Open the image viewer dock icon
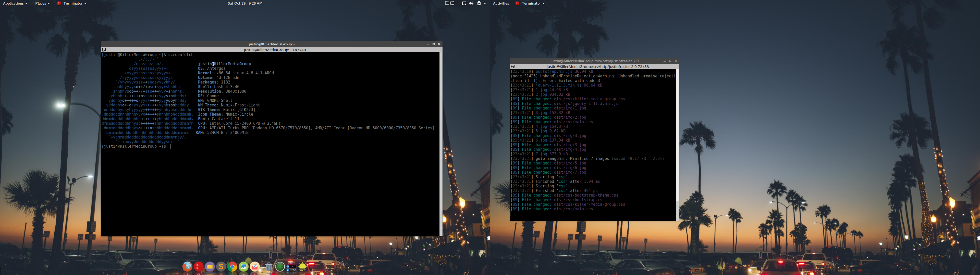Screen dimensions: 980x275 pyautogui.click(x=243, y=267)
